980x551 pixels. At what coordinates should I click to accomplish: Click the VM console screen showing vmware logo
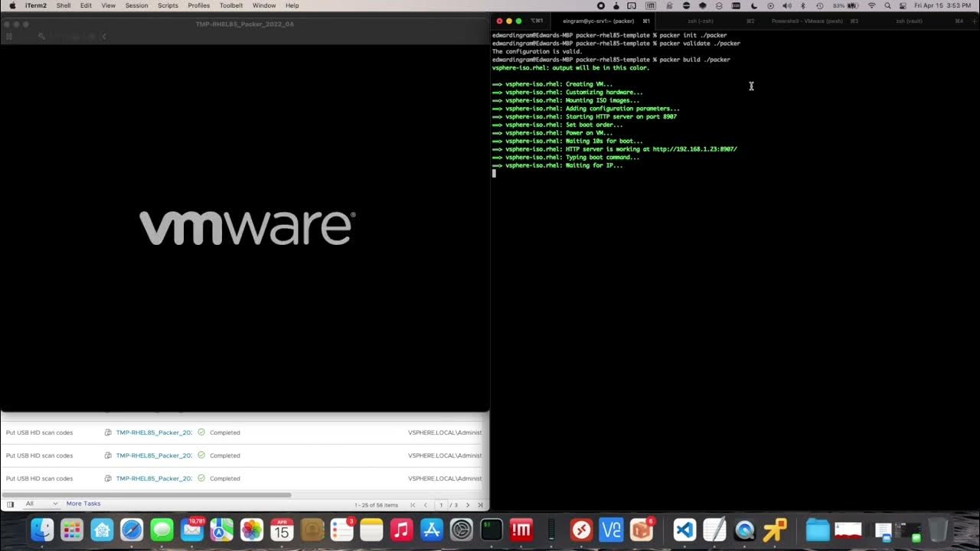(245, 227)
